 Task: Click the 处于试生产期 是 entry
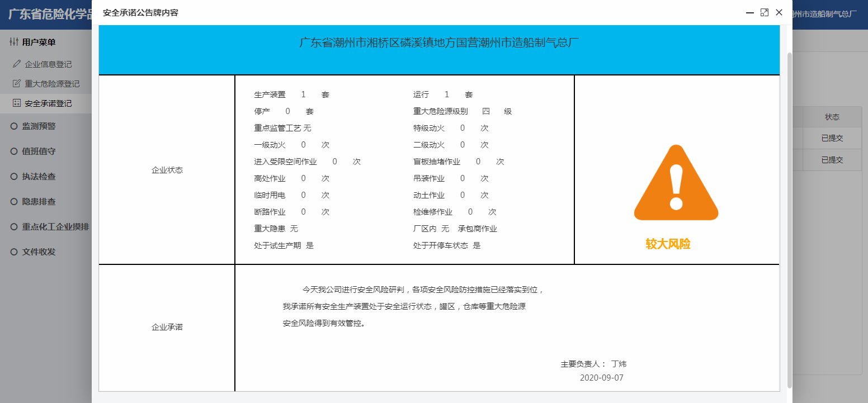pyautogui.click(x=284, y=245)
